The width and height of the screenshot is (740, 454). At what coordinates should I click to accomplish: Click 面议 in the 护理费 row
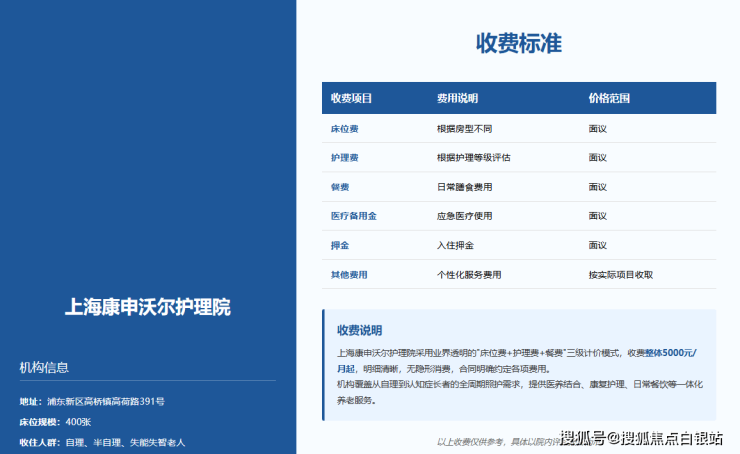pyautogui.click(x=597, y=158)
